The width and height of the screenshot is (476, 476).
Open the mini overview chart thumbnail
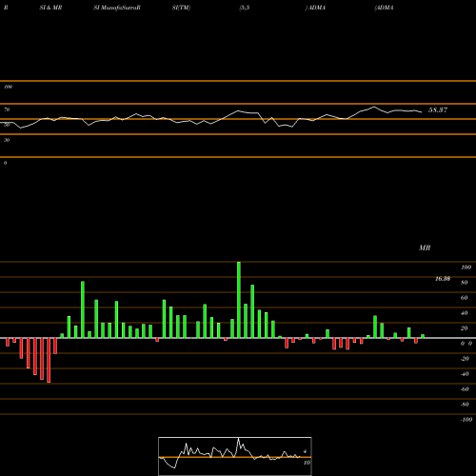click(x=235, y=456)
